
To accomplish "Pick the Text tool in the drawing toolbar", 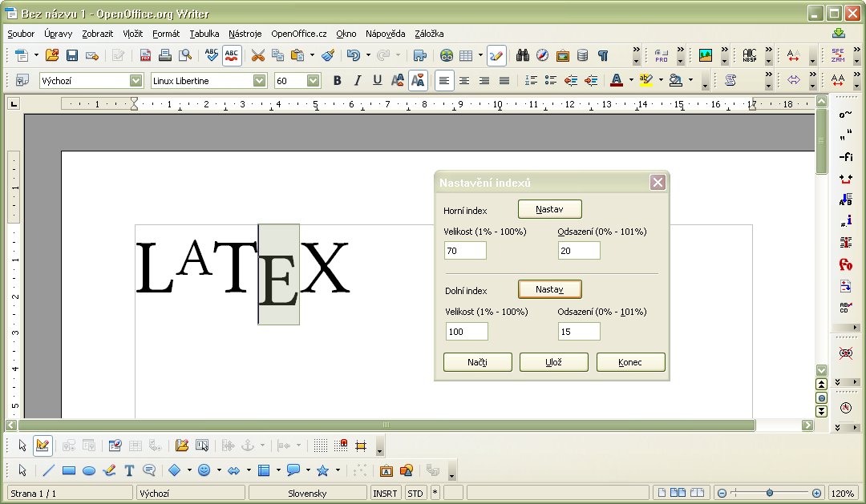I will 129,470.
